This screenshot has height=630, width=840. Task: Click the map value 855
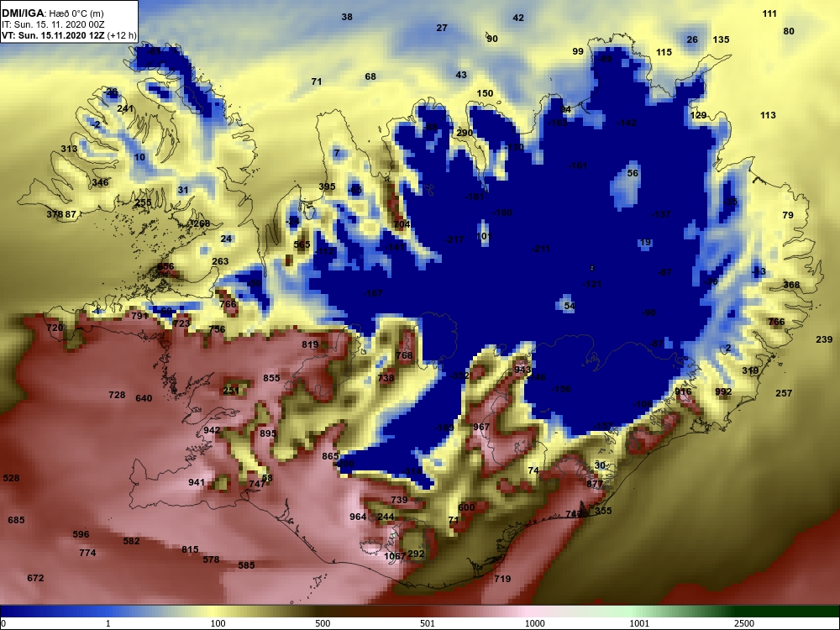tap(271, 378)
